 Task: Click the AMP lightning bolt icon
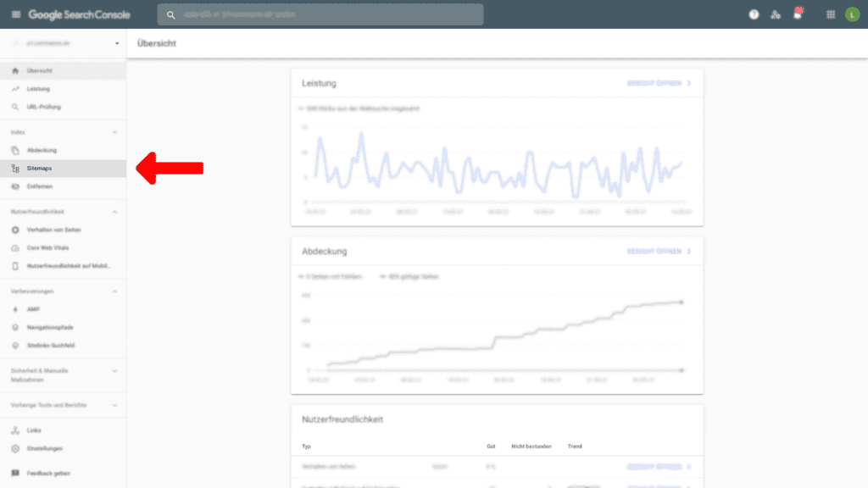tap(15, 309)
